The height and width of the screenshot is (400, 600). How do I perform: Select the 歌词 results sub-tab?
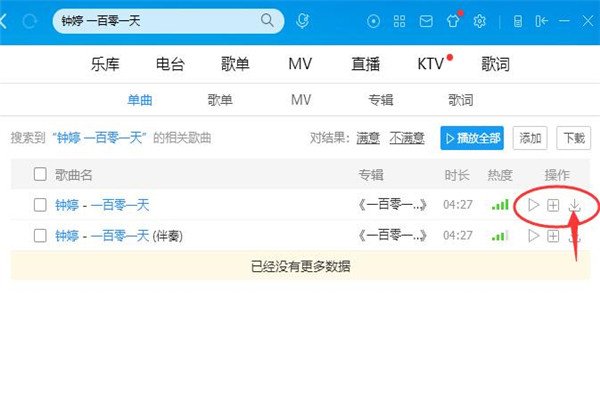(461, 100)
